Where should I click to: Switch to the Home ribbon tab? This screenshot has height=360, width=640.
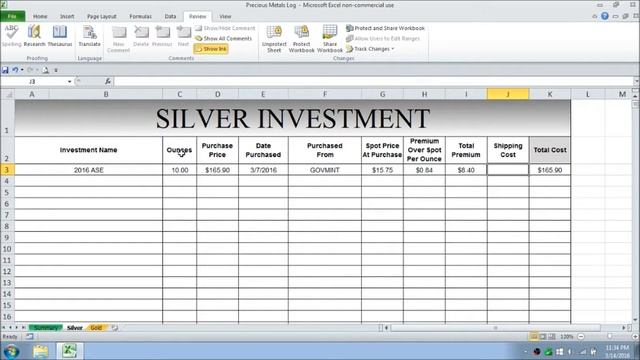tap(40, 16)
